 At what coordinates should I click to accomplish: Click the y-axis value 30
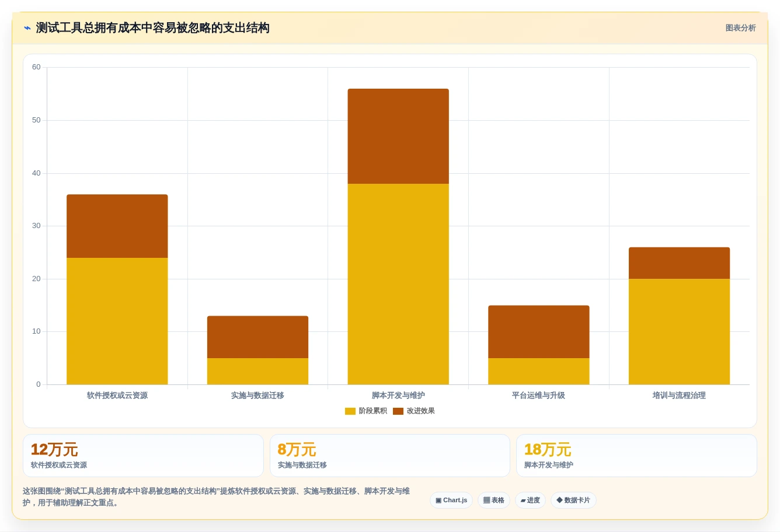coord(36,226)
